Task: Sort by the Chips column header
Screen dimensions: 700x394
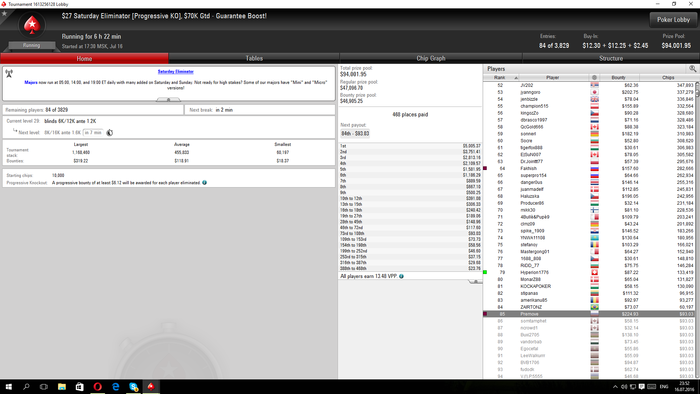Action: [668, 78]
